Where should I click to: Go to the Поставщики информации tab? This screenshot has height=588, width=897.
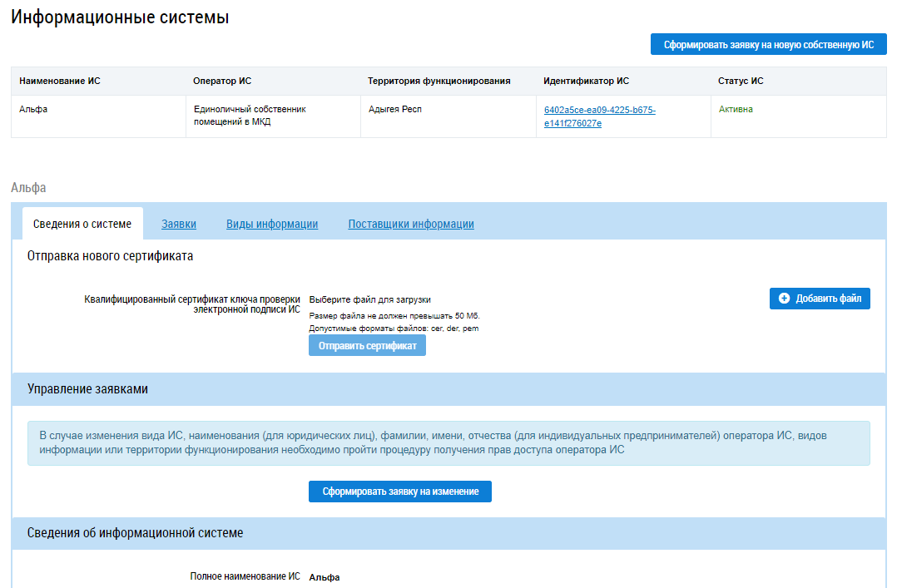pyautogui.click(x=411, y=224)
